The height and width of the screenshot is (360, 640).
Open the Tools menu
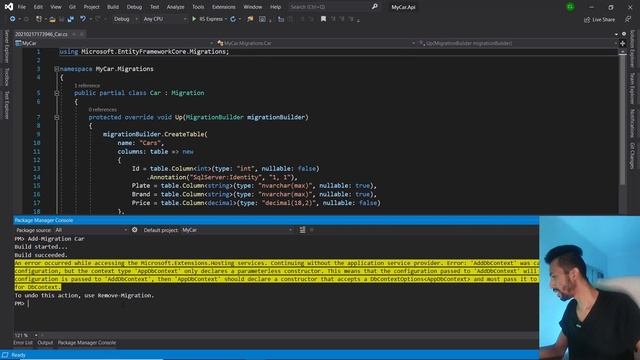click(x=198, y=7)
